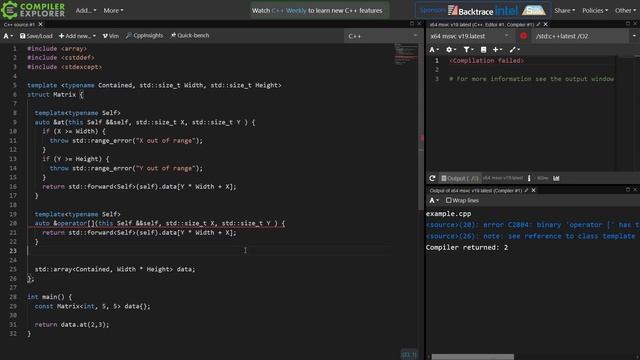Click line 25 std::array data member
The width and height of the screenshot is (640, 360).
point(115,269)
